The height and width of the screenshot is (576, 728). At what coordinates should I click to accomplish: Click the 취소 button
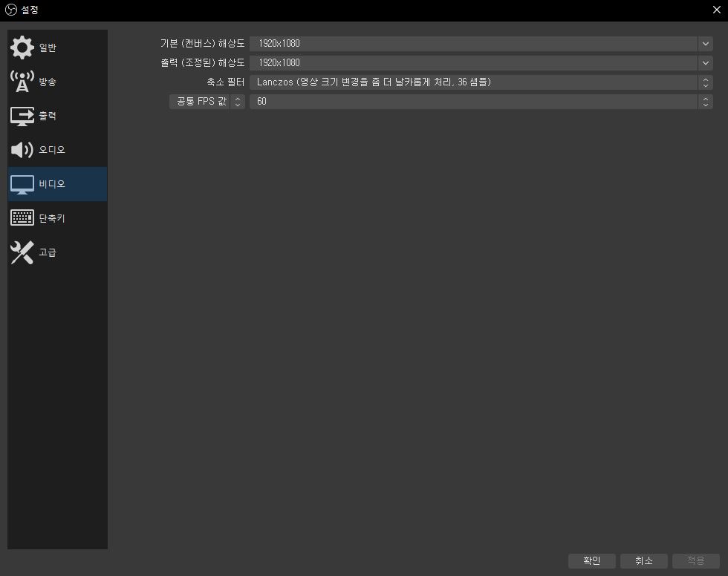[643, 560]
